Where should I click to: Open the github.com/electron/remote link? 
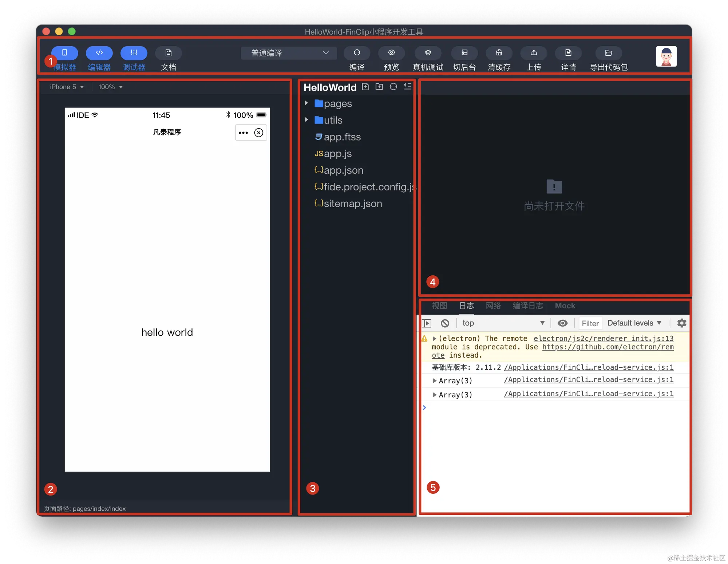click(x=608, y=347)
